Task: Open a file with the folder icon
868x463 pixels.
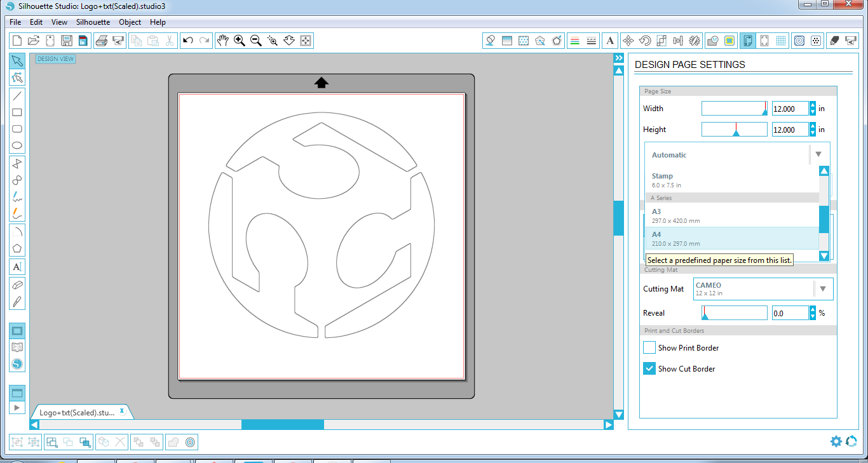Action: click(x=34, y=41)
